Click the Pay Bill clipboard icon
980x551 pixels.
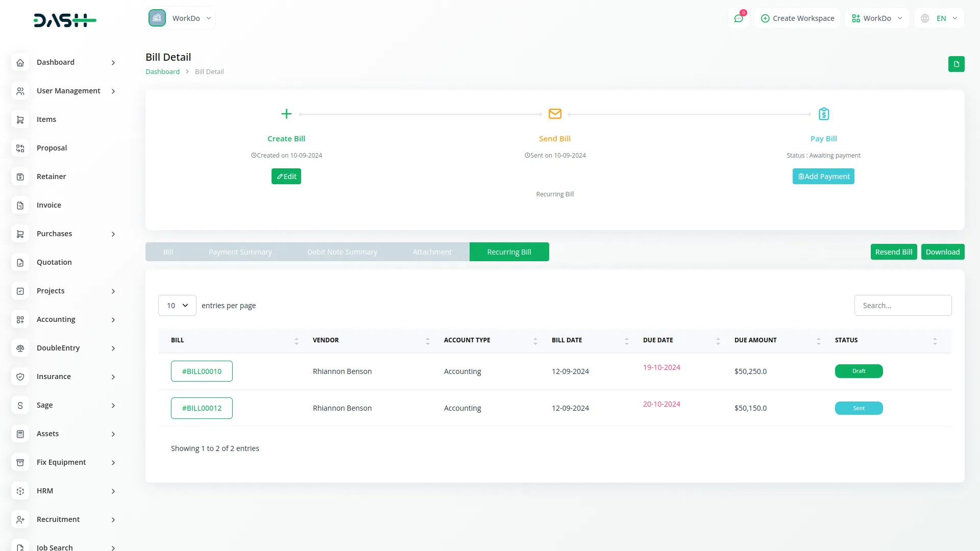click(x=823, y=114)
